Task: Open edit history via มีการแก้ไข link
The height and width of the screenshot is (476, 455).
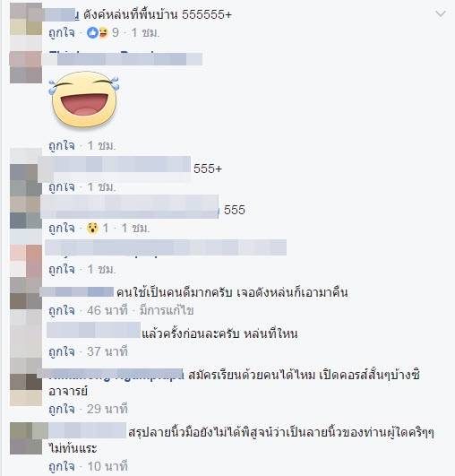Action: [167, 310]
